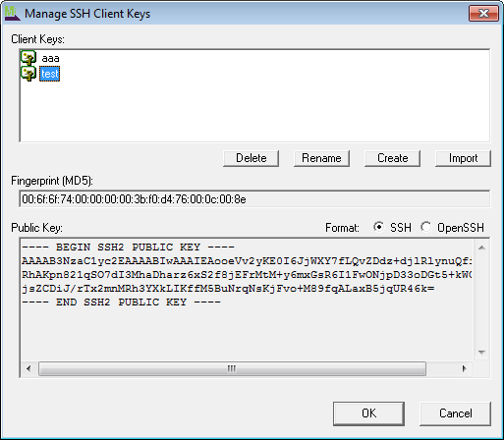Choose the OpenSSH format radio button
The image size is (504, 440).
point(425,227)
